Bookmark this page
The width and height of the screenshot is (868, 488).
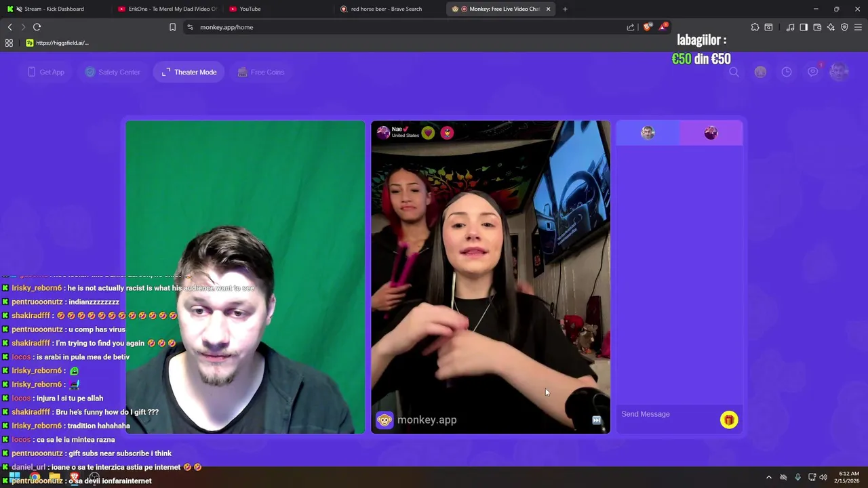(172, 27)
